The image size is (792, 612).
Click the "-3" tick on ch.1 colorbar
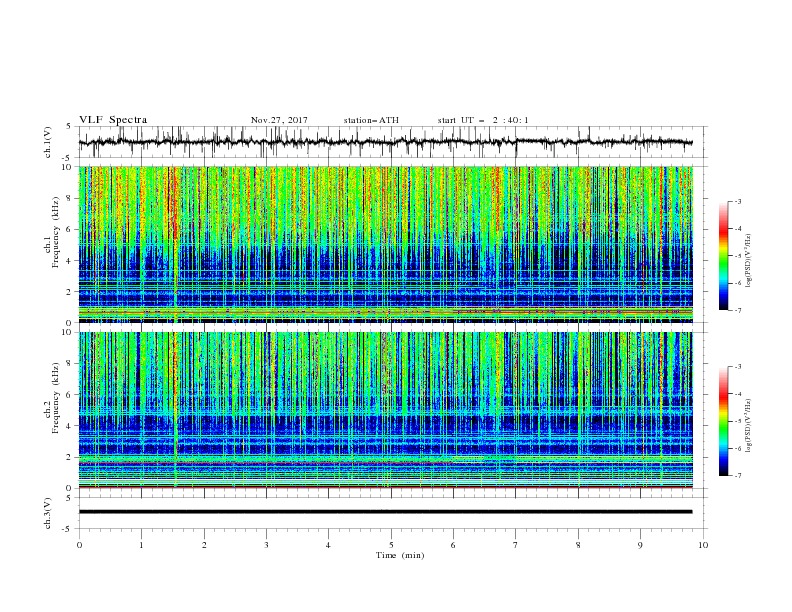tap(738, 201)
